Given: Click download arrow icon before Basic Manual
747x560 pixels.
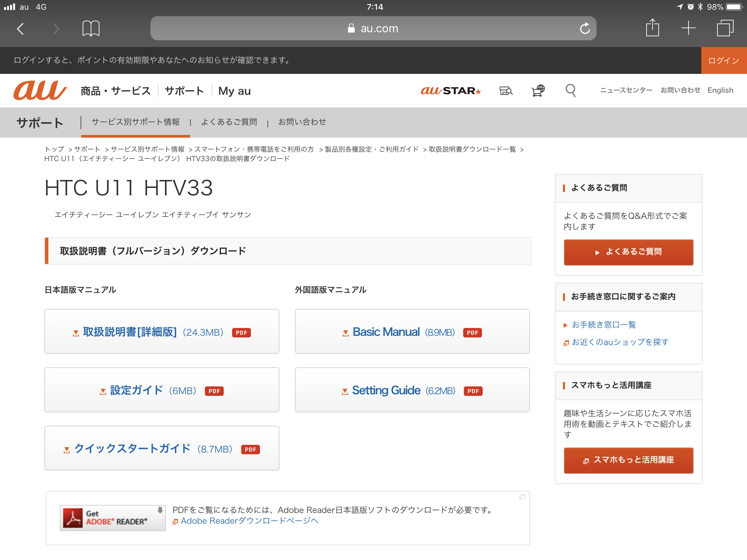Looking at the screenshot, I should tap(345, 333).
